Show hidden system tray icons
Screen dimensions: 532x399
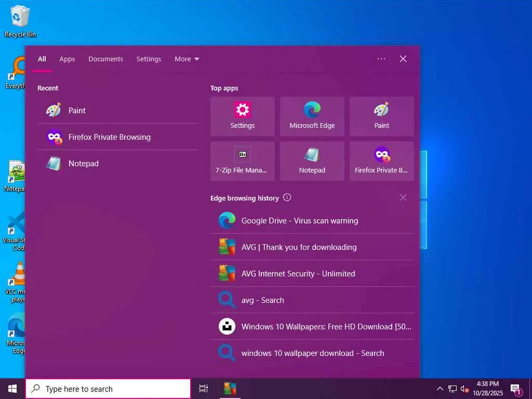(x=440, y=389)
